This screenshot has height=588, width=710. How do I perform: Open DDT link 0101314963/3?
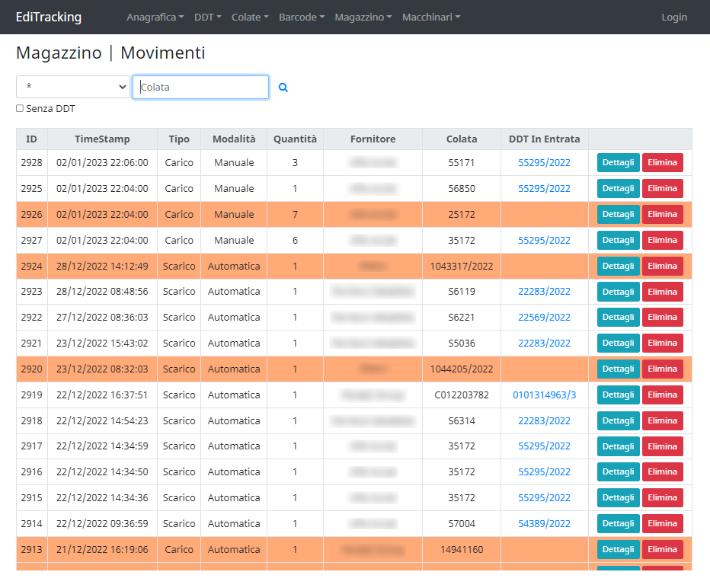(x=544, y=395)
